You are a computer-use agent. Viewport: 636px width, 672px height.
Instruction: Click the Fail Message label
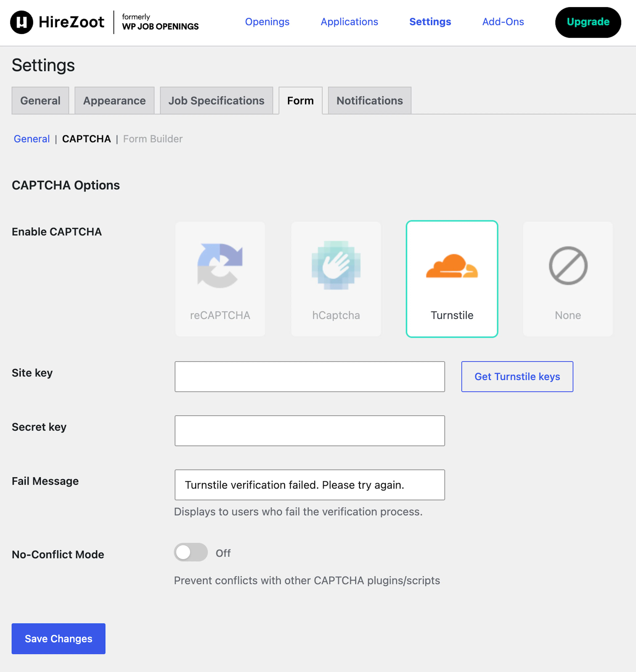(x=45, y=481)
